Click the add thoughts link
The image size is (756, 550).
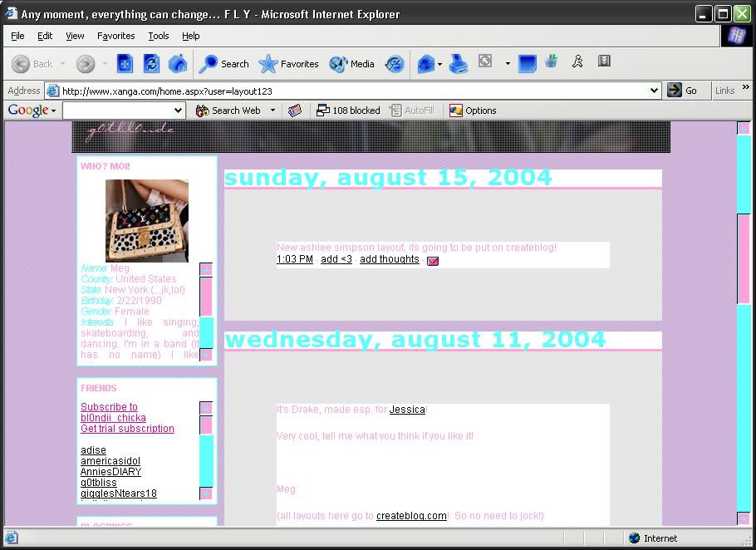coord(389,259)
